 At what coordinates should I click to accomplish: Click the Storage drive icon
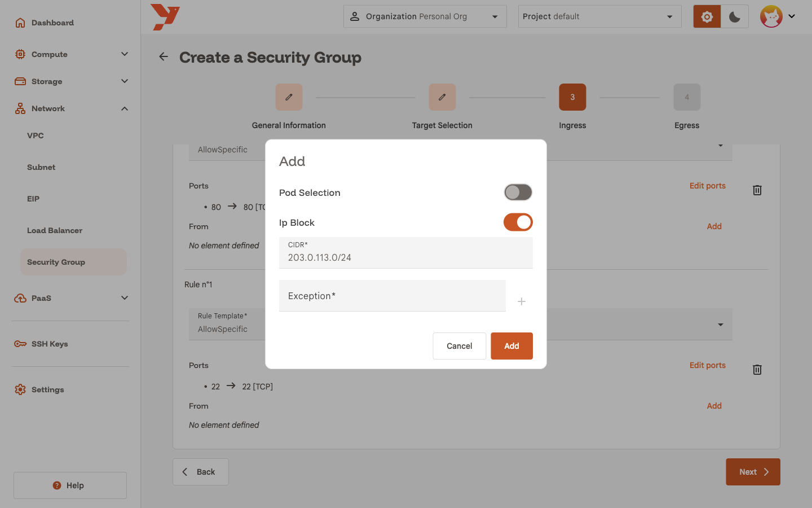(x=20, y=81)
